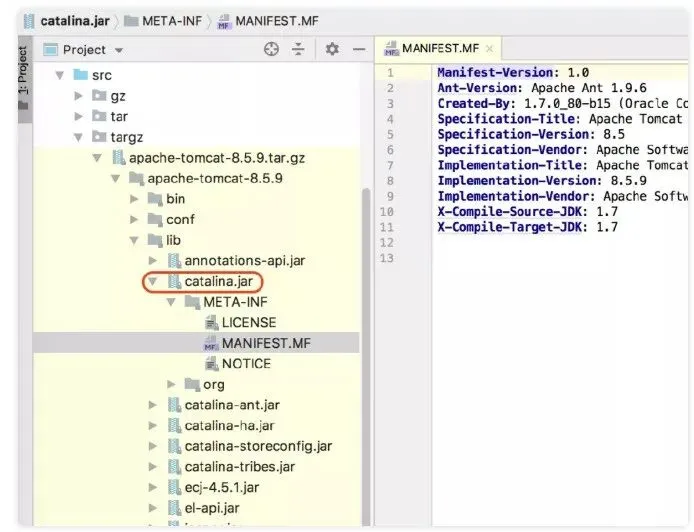Image resolution: width=694 pixels, height=532 pixels.
Task: Expand catalina-ha.jar node
Action: tap(153, 426)
